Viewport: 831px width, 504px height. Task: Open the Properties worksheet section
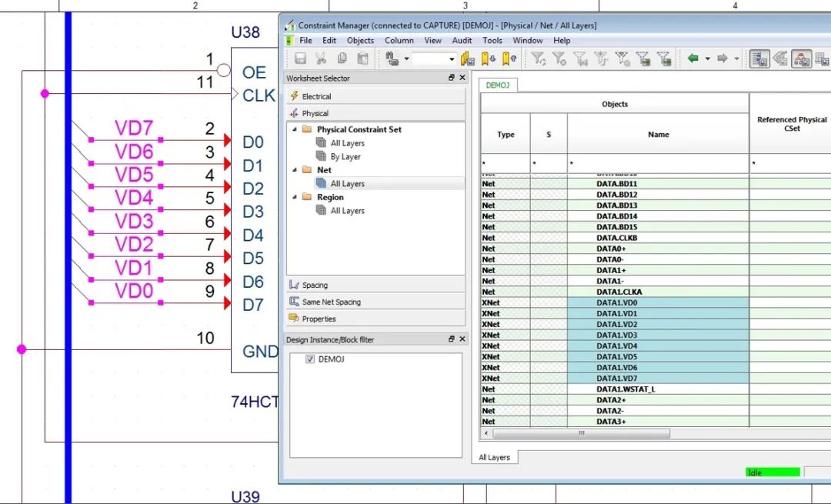pyautogui.click(x=375, y=319)
